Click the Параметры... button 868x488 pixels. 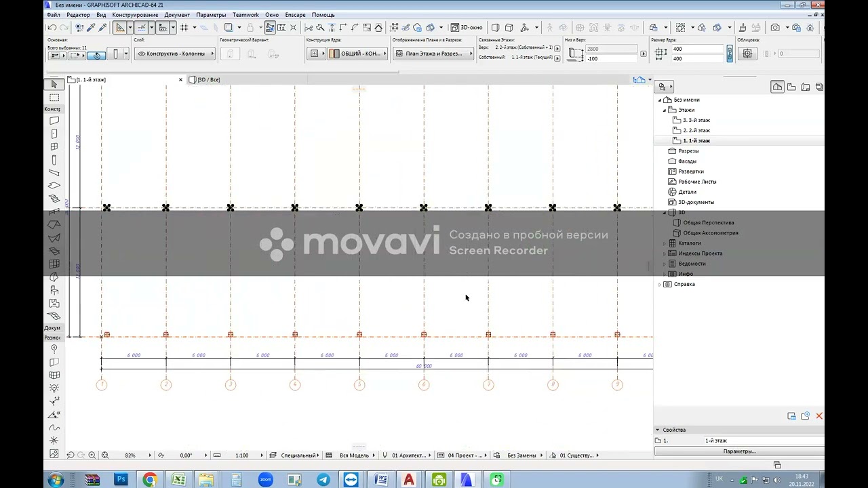tap(739, 451)
